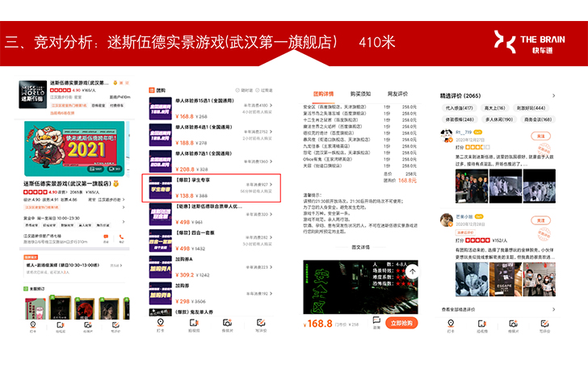This screenshot has width=588, height=368.
Task: Expand the business hours 10:00-23:30 chevron
Action: (x=124, y=221)
